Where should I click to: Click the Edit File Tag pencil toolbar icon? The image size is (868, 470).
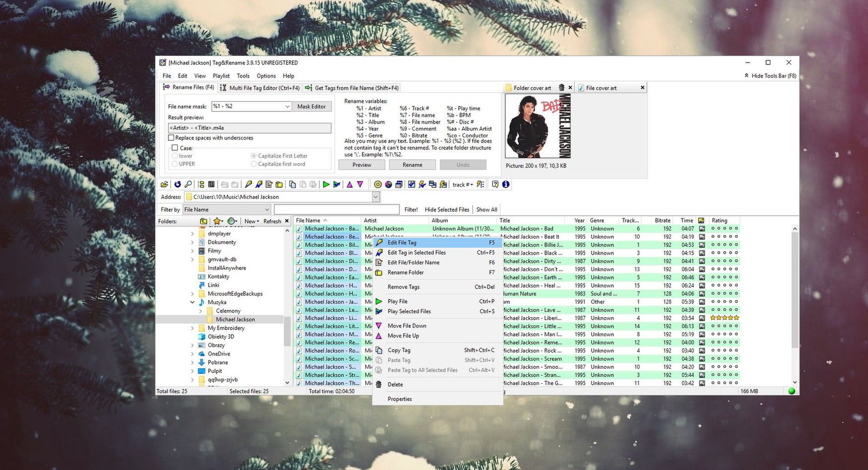click(248, 185)
